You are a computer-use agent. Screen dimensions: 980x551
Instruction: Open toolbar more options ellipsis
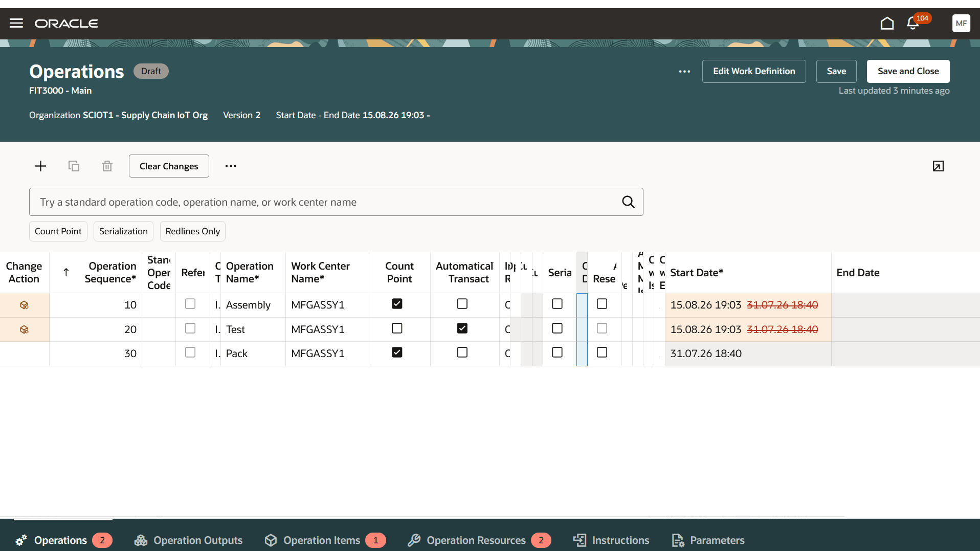(231, 166)
